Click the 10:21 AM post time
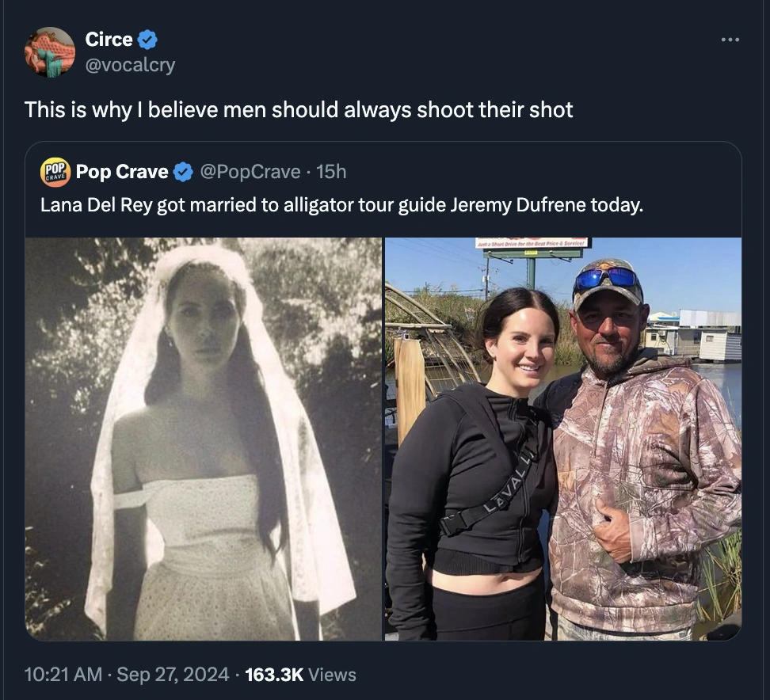Image resolution: width=770 pixels, height=700 pixels. (63, 675)
